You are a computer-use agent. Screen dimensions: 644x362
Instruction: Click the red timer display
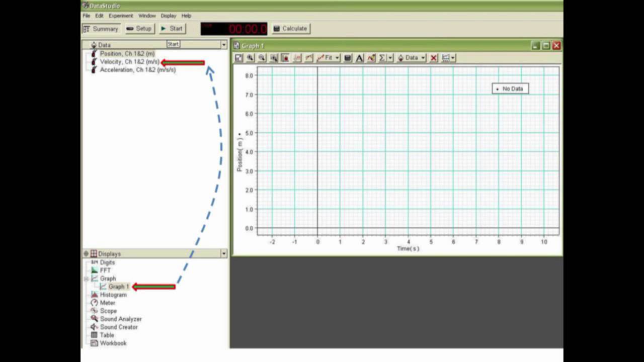pyautogui.click(x=234, y=29)
